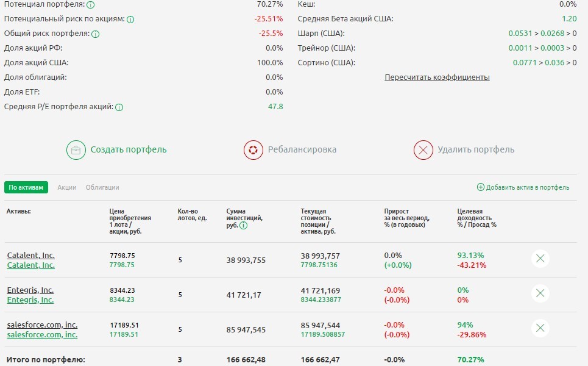Viewport: 588px width, 366px height.
Task: Delete salesforce.com row with X icon
Action: 540,328
